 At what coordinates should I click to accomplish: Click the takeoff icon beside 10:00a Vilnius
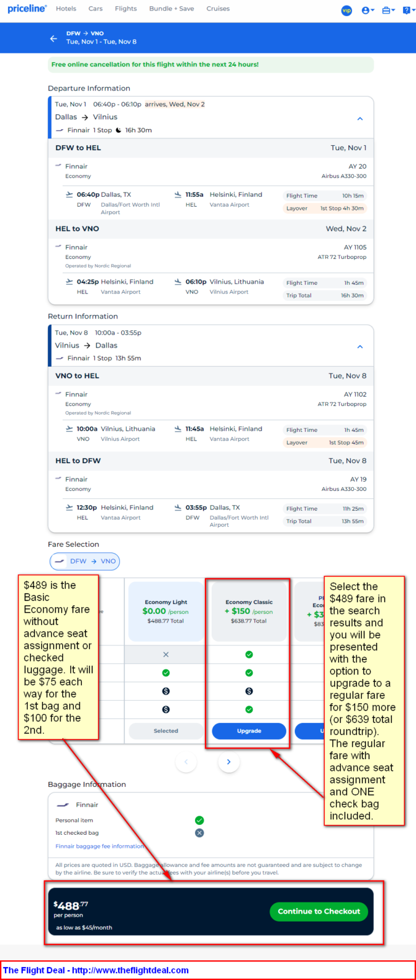(x=70, y=428)
